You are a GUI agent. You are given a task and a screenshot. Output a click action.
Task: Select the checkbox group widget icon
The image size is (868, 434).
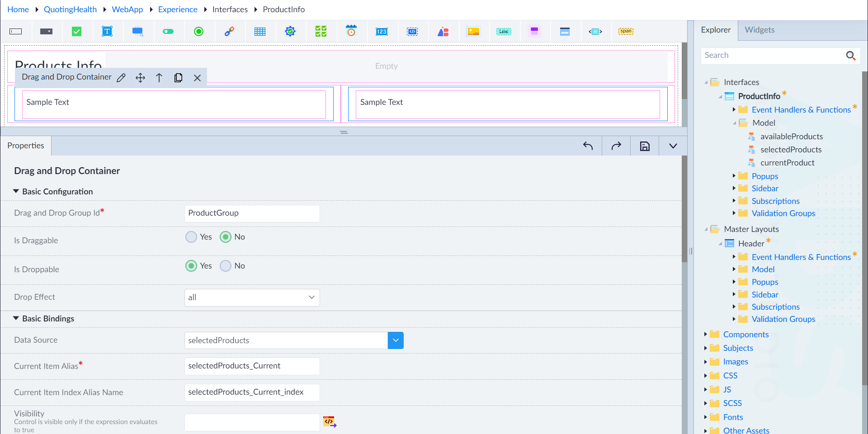click(x=321, y=31)
